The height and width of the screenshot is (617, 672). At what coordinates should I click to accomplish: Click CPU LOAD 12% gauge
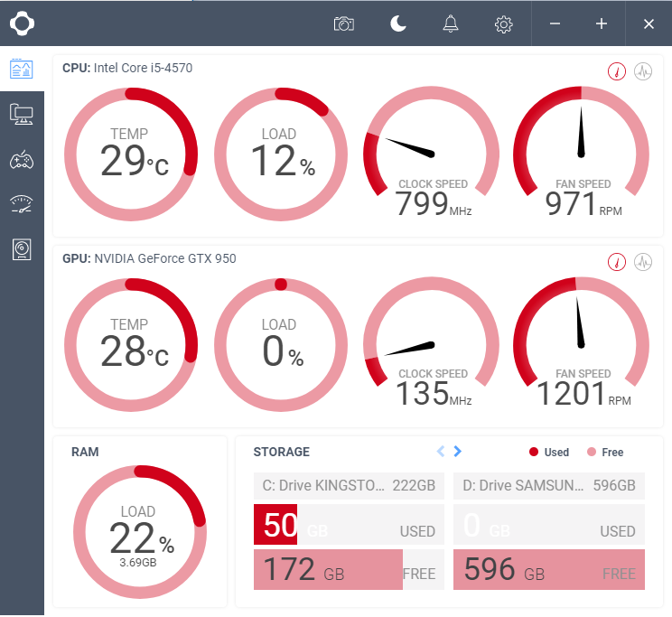click(x=281, y=154)
